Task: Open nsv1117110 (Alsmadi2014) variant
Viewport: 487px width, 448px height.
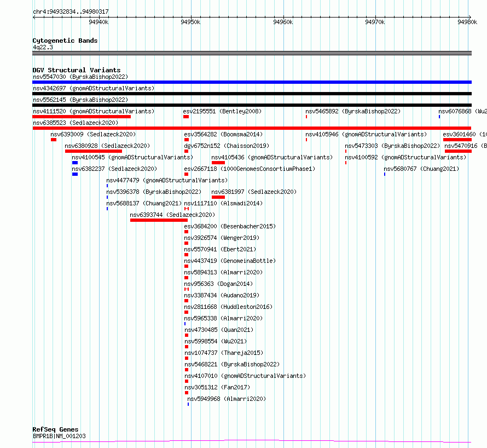Action: 223,203
